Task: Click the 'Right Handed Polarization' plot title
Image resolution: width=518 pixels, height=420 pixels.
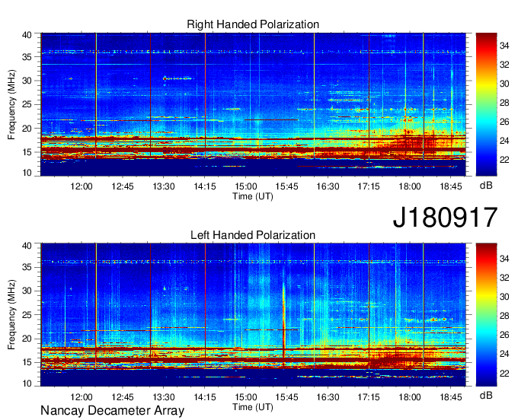Action: pyautogui.click(x=253, y=24)
